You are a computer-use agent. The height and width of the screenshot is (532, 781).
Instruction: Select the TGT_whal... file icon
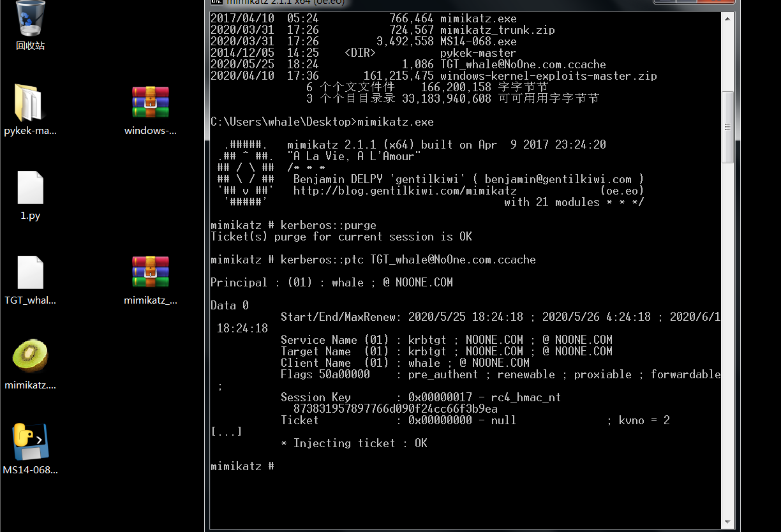coord(30,279)
